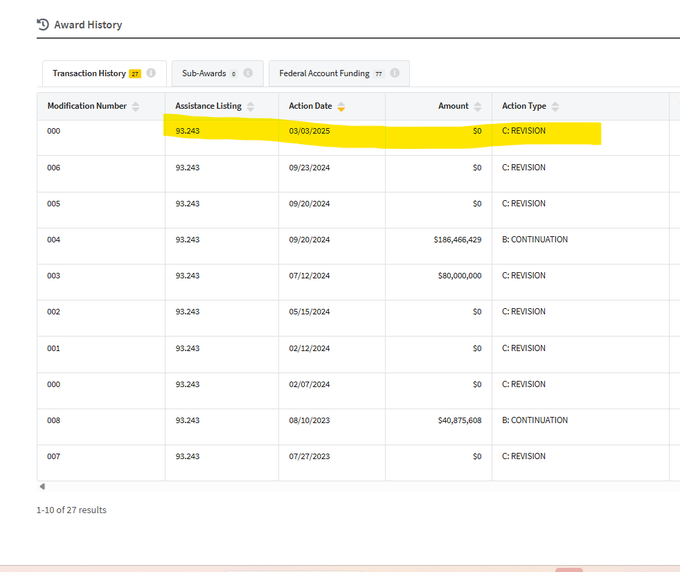The image size is (680, 572).
Task: Switch to Federal Account Funding tab
Action: coord(324,74)
